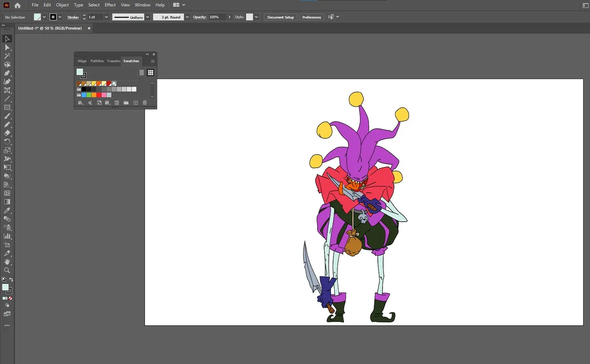Select the Direct Selection tool
Viewport: 590px width, 364px height.
click(x=7, y=47)
